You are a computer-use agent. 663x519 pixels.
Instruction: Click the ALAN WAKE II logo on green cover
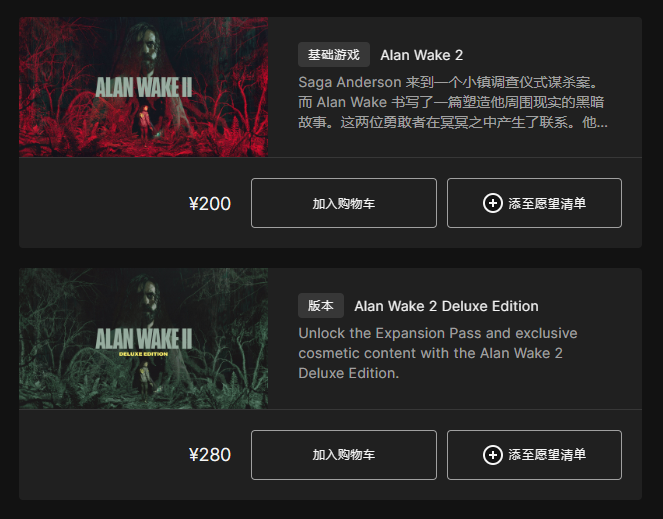tap(144, 338)
